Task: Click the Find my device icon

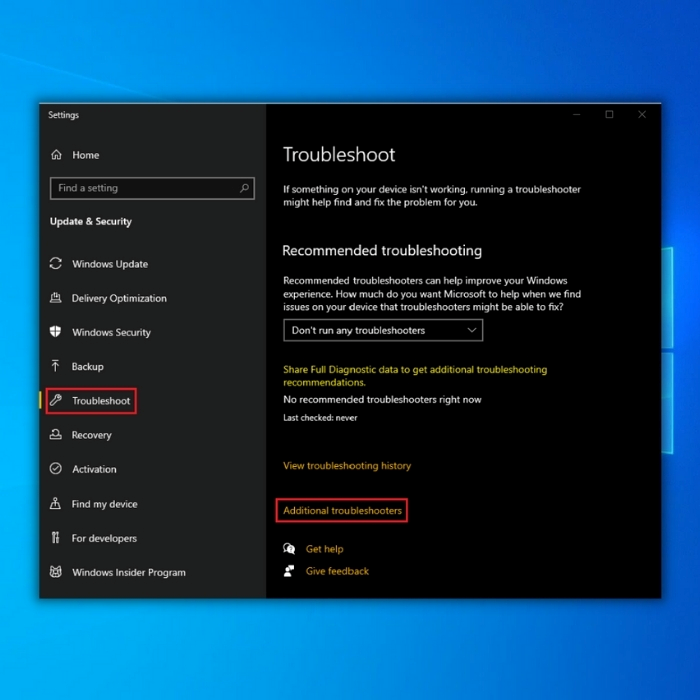Action: [55, 503]
